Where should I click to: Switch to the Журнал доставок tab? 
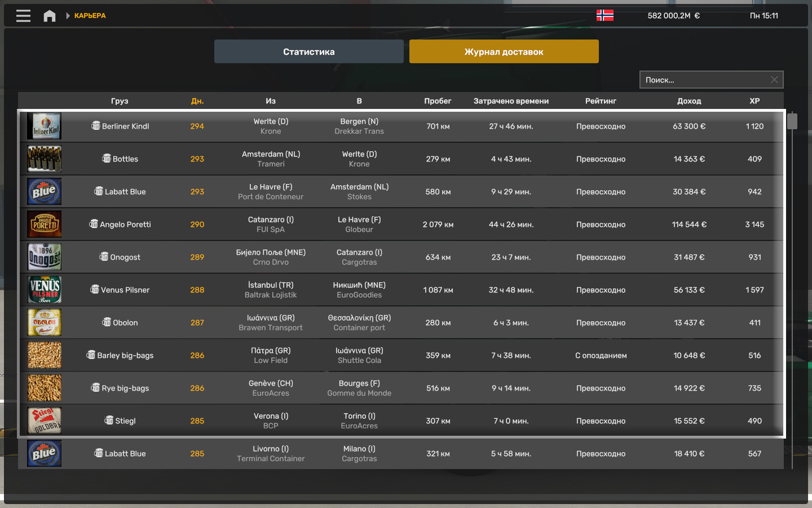504,51
